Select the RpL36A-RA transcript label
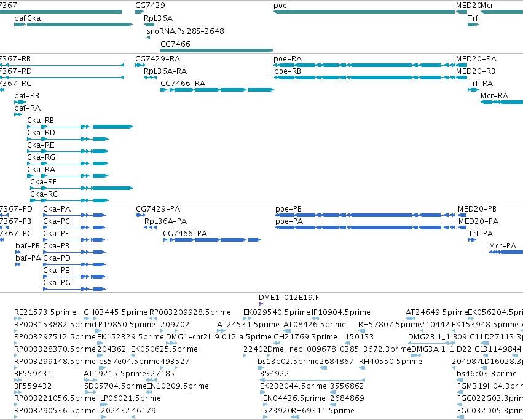The image size is (523, 420). [165, 71]
